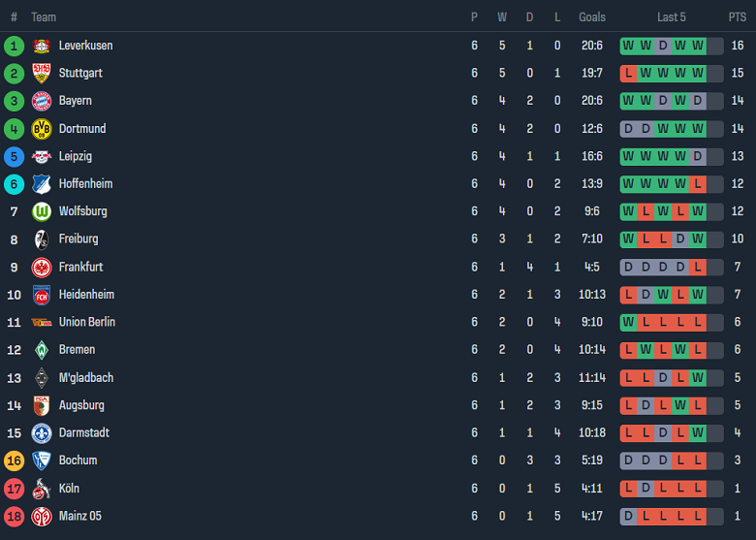The width and height of the screenshot is (756, 540).
Task: Click the Leipzig club crest icon
Action: tap(42, 156)
